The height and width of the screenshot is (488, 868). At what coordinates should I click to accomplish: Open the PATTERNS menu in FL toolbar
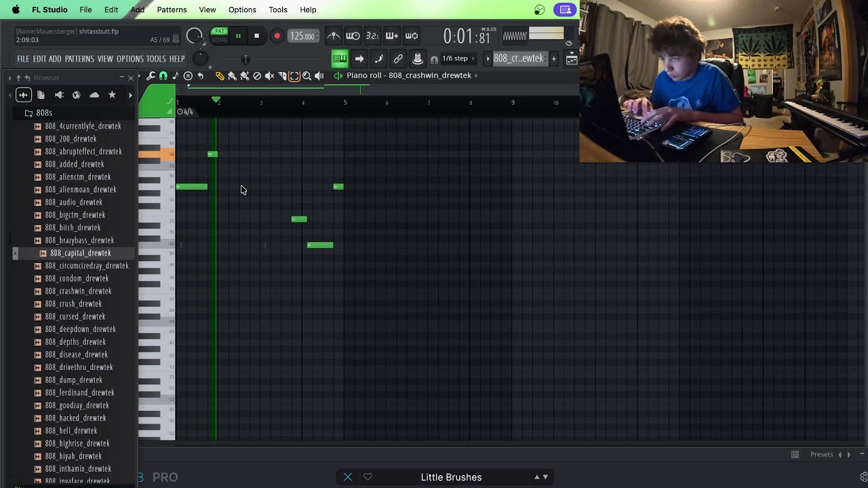click(x=79, y=59)
